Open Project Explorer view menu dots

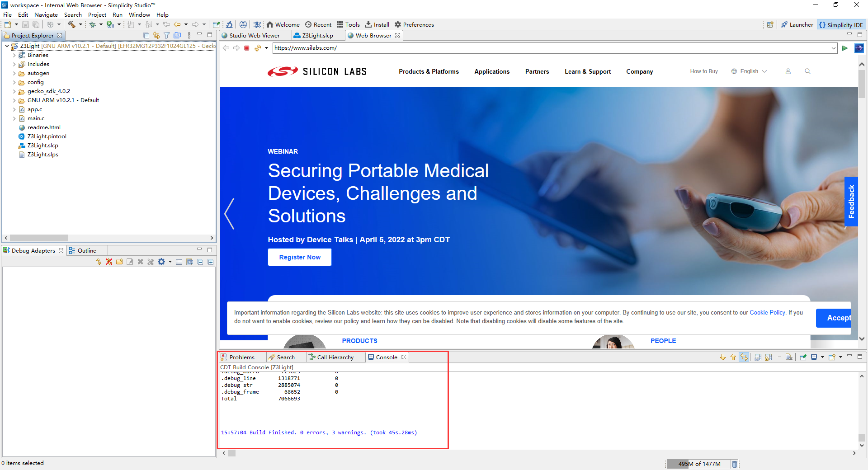click(x=189, y=35)
